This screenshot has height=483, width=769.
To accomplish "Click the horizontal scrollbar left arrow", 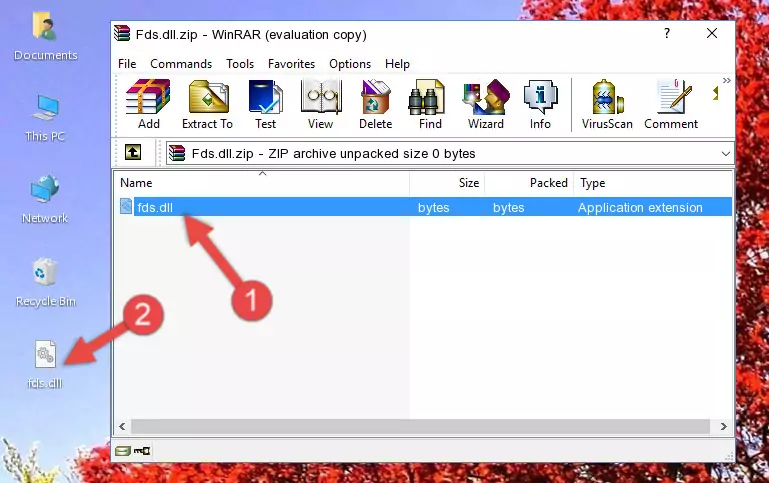I will (122, 427).
